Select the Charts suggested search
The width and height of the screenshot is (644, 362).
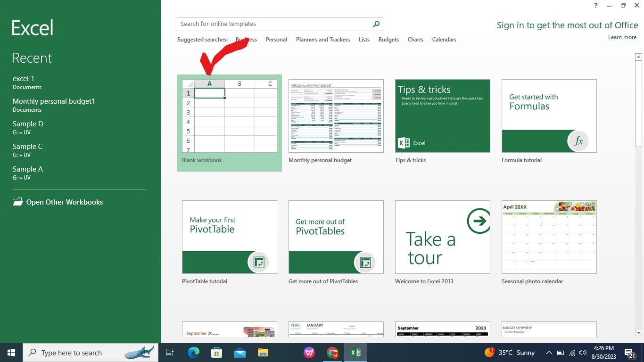tap(415, 40)
